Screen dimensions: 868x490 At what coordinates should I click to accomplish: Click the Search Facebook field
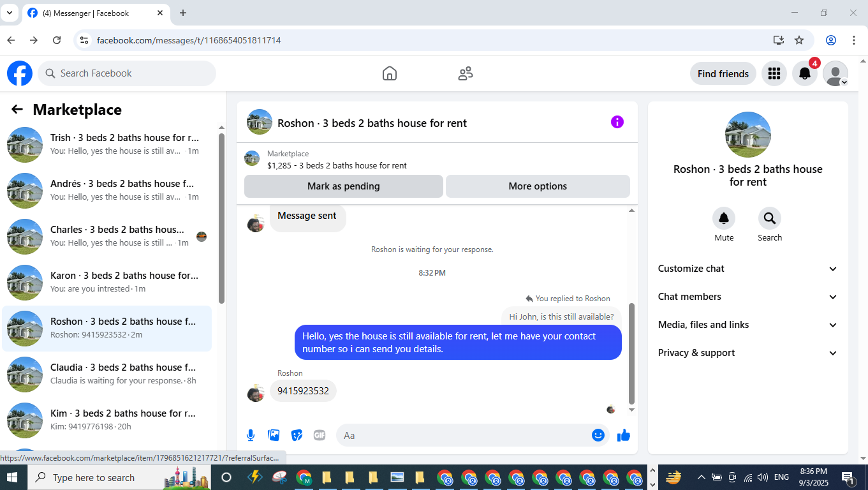(x=127, y=73)
